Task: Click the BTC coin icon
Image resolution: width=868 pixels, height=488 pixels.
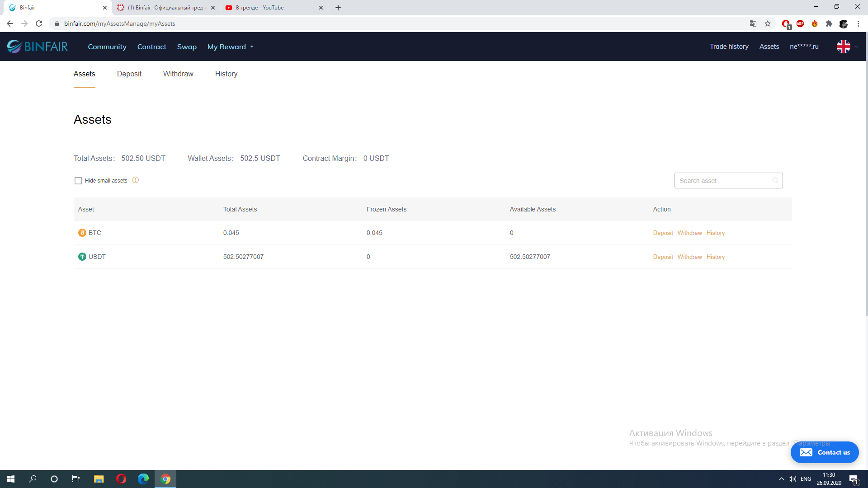Action: [x=82, y=233]
